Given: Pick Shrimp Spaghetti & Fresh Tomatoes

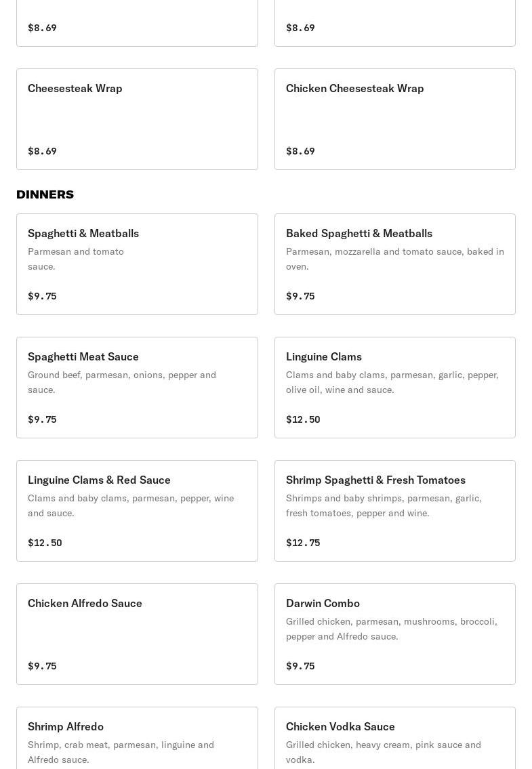Looking at the screenshot, I should [394, 510].
